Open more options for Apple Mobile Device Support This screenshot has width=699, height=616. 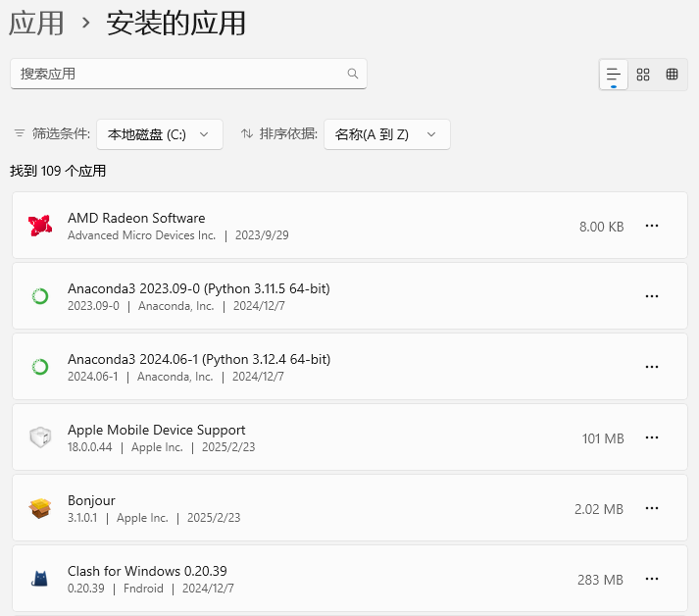point(652,437)
